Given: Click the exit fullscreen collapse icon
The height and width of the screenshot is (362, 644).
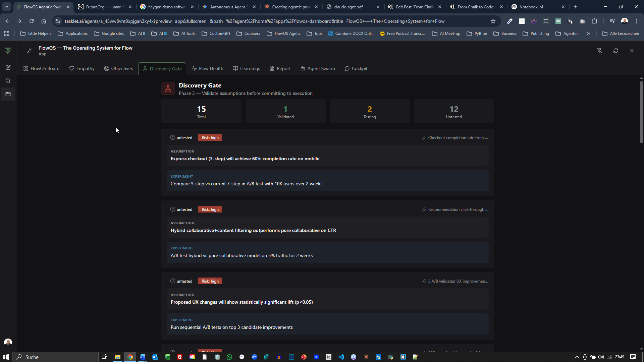Looking at the screenshot, I should coord(29,51).
